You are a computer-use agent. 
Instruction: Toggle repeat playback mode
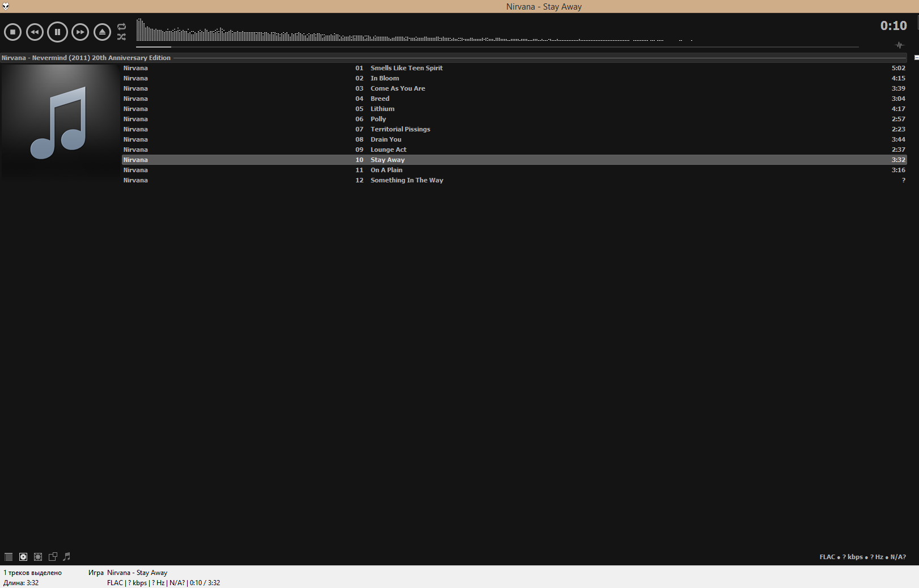pyautogui.click(x=121, y=27)
